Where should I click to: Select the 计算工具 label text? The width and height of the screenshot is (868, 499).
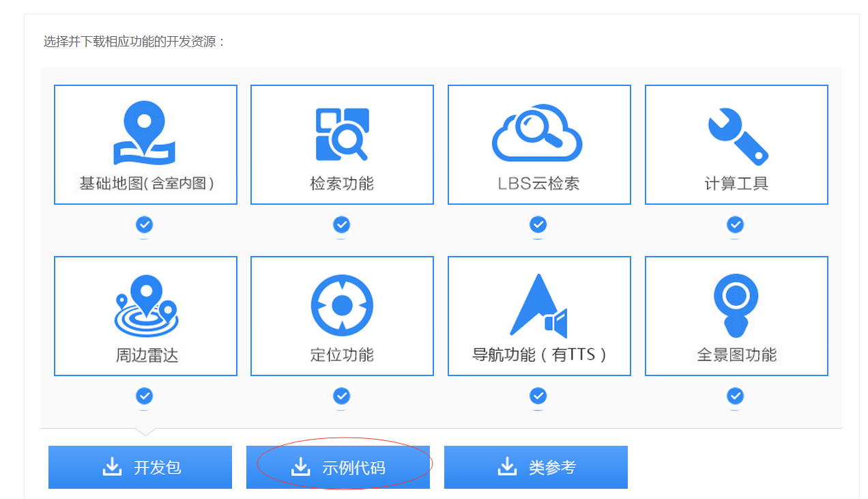[736, 184]
